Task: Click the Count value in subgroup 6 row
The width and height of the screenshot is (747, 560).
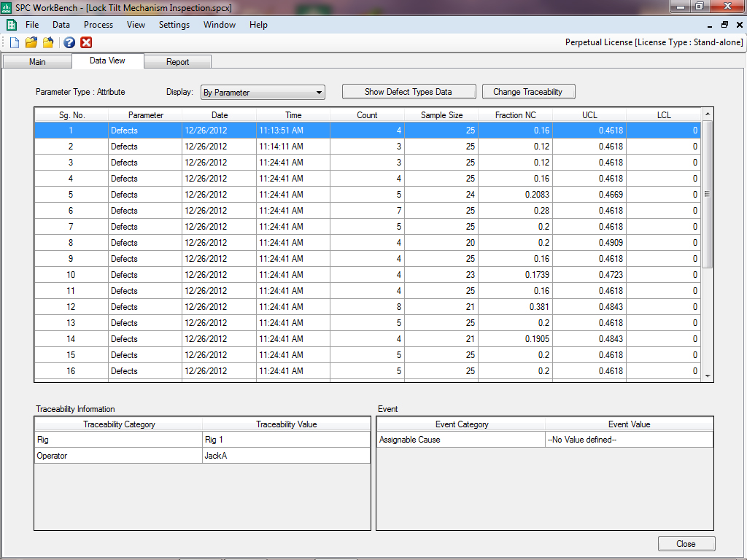Action: 368,211
